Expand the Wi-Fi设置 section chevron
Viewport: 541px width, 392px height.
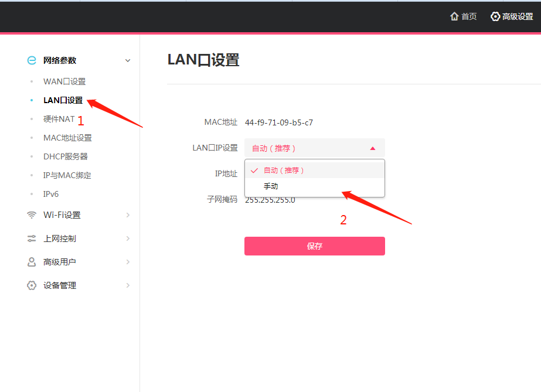[x=128, y=215]
